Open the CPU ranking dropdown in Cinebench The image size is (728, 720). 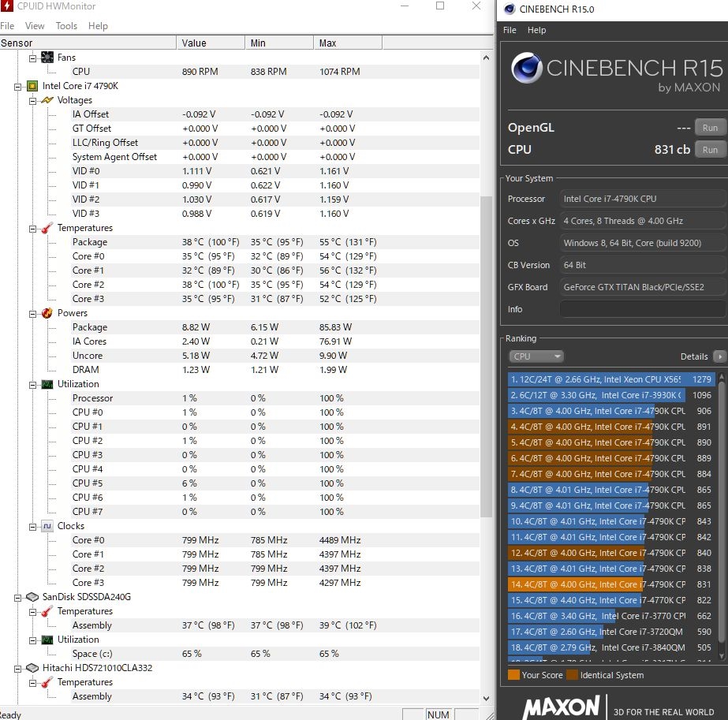pyautogui.click(x=536, y=356)
